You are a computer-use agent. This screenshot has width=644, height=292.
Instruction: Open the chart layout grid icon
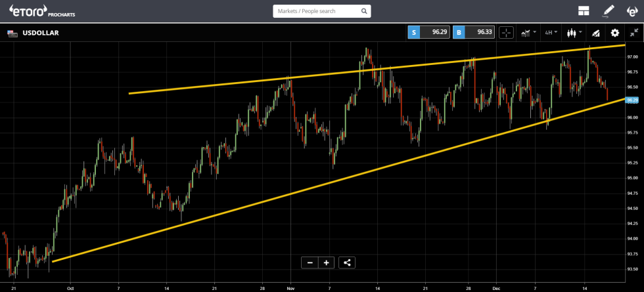[583, 11]
